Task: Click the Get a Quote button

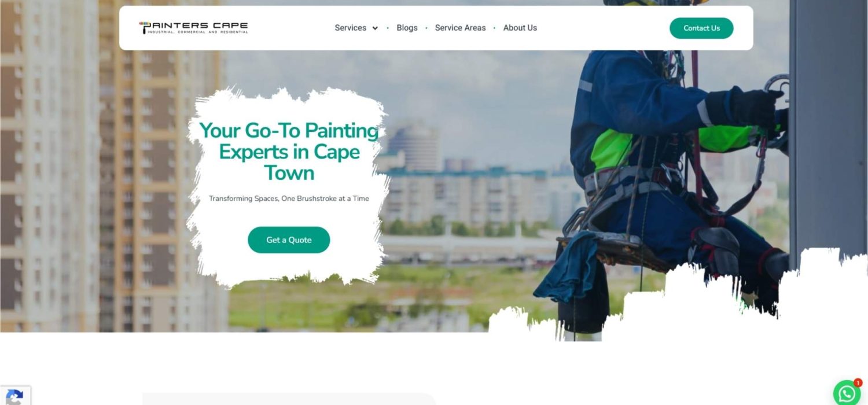Action: pyautogui.click(x=289, y=240)
